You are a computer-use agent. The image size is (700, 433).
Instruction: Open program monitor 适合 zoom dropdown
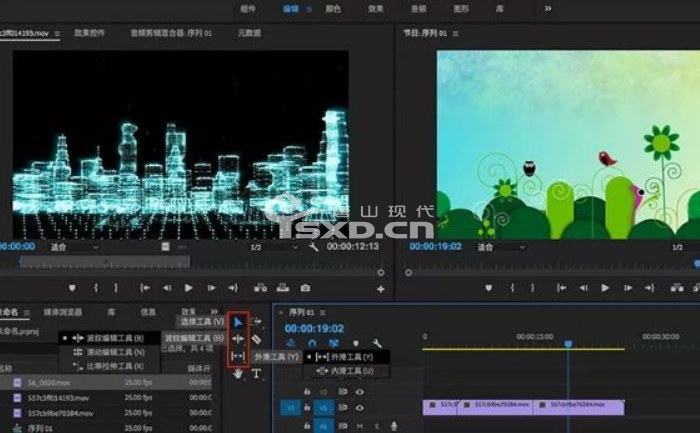click(502, 247)
